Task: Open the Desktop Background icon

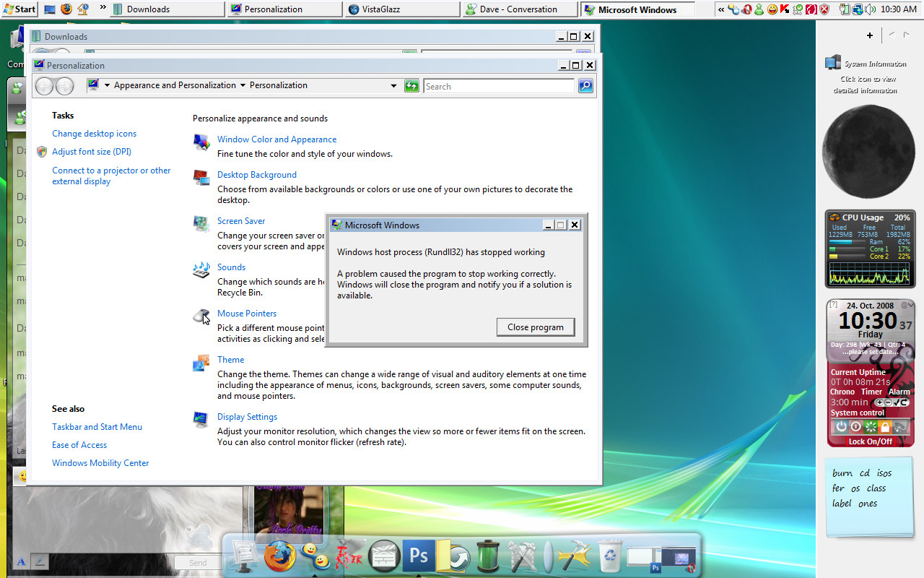Action: click(201, 178)
